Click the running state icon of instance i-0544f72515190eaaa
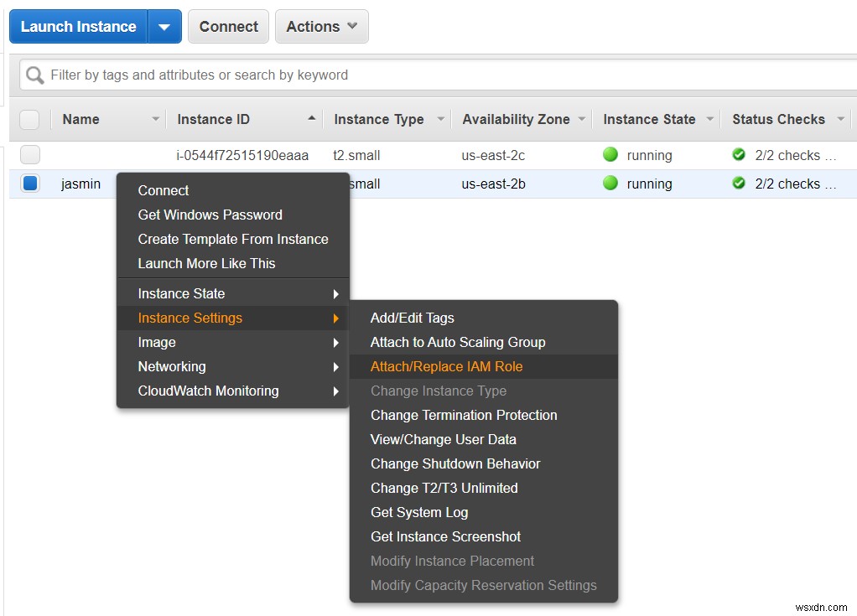This screenshot has width=857, height=616. [611, 154]
